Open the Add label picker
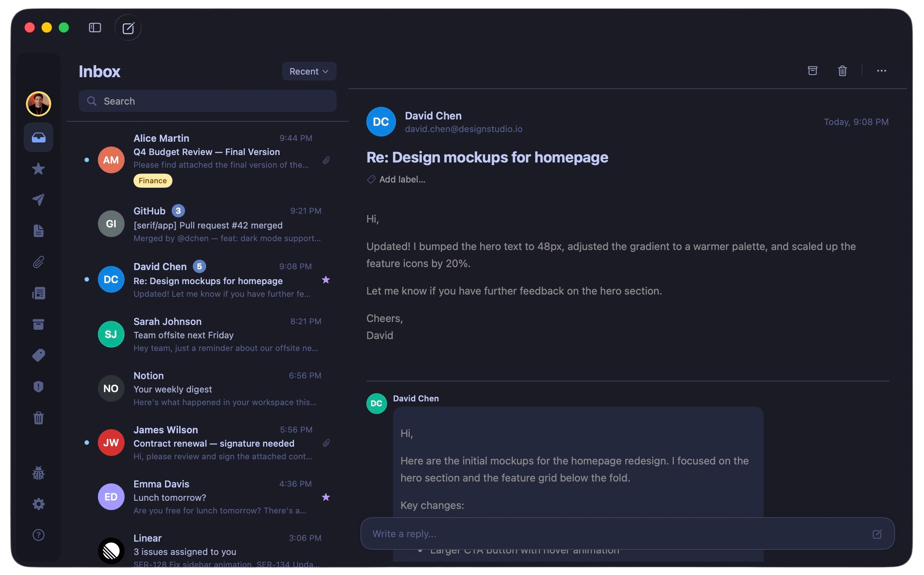The height and width of the screenshot is (575, 924). 396,179
